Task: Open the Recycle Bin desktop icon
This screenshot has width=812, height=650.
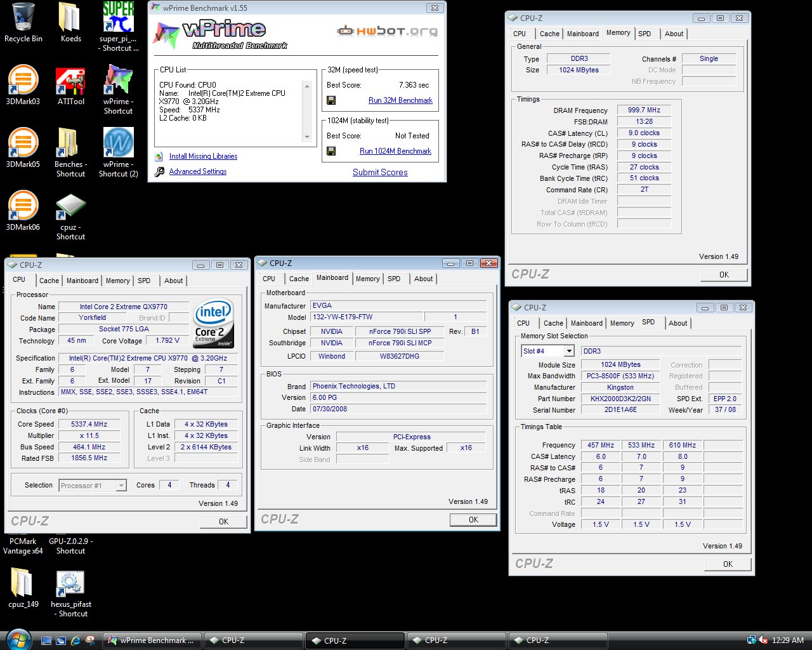Action: tap(23, 23)
